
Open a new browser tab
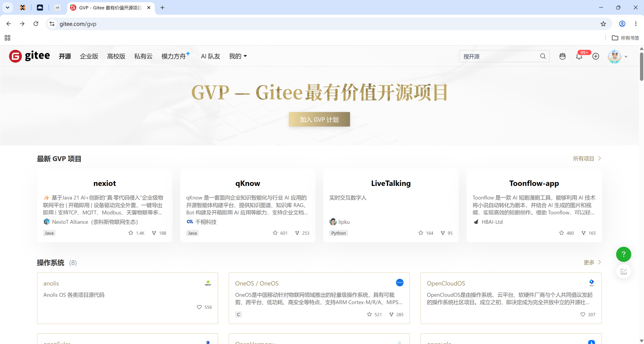162,8
